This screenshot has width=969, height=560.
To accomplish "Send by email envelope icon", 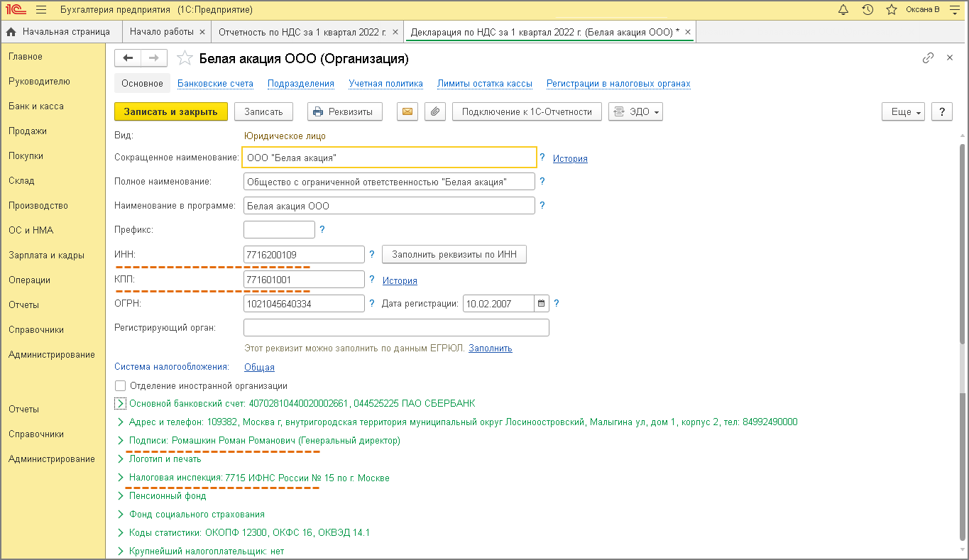I will tap(407, 111).
